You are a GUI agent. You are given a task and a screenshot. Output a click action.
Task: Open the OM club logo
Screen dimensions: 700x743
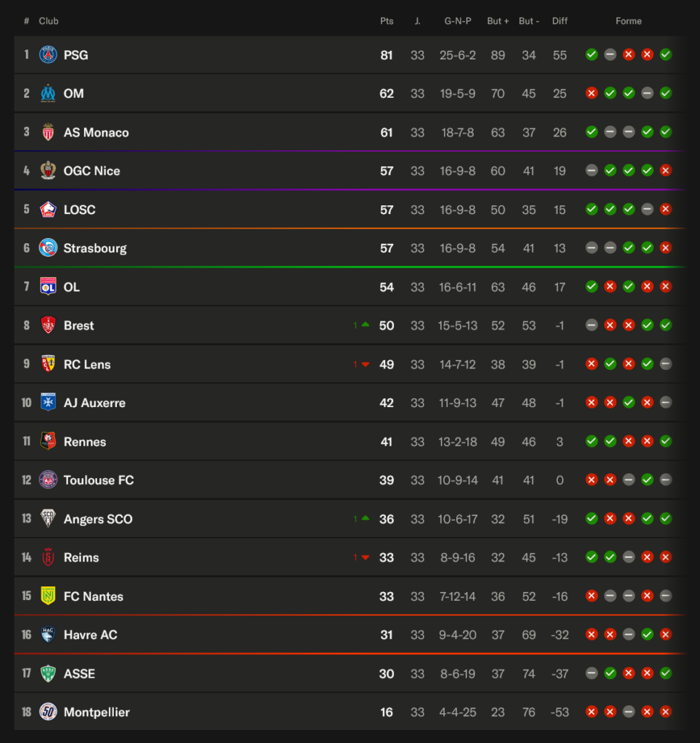[x=48, y=94]
